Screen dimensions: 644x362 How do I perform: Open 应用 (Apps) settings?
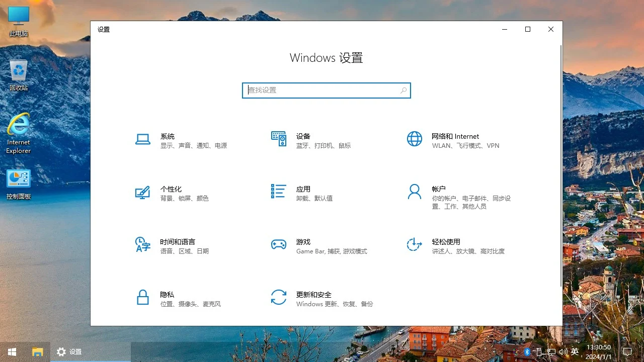tap(303, 194)
